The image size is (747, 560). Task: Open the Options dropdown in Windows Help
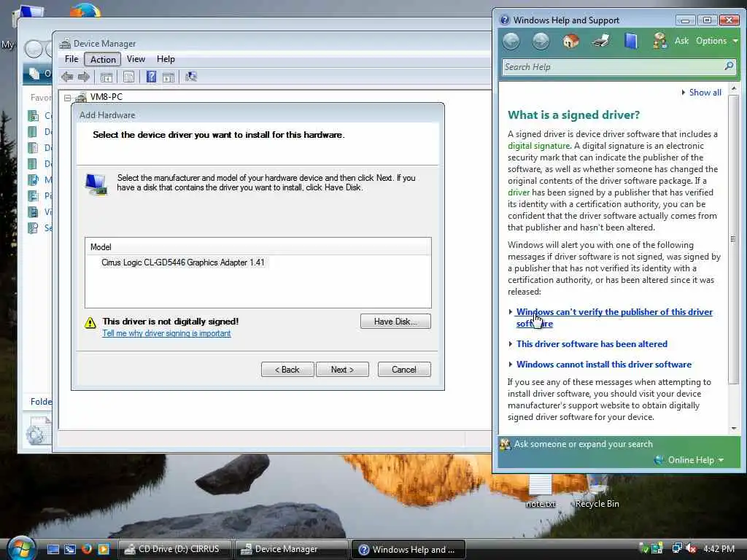[716, 41]
